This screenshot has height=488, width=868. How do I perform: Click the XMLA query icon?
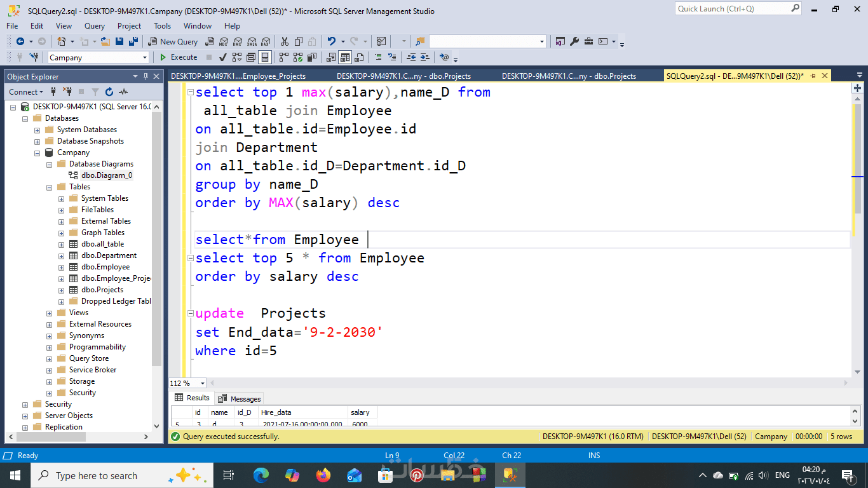coord(251,41)
